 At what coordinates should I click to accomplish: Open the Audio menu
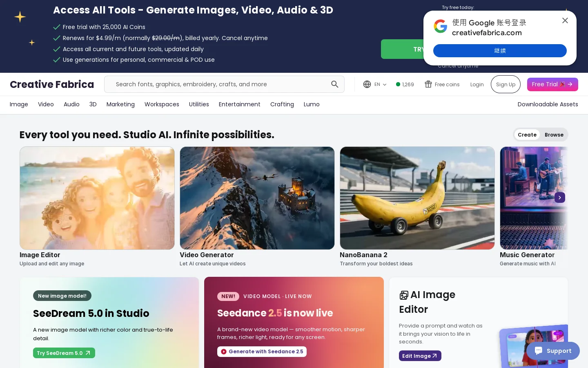(71, 104)
